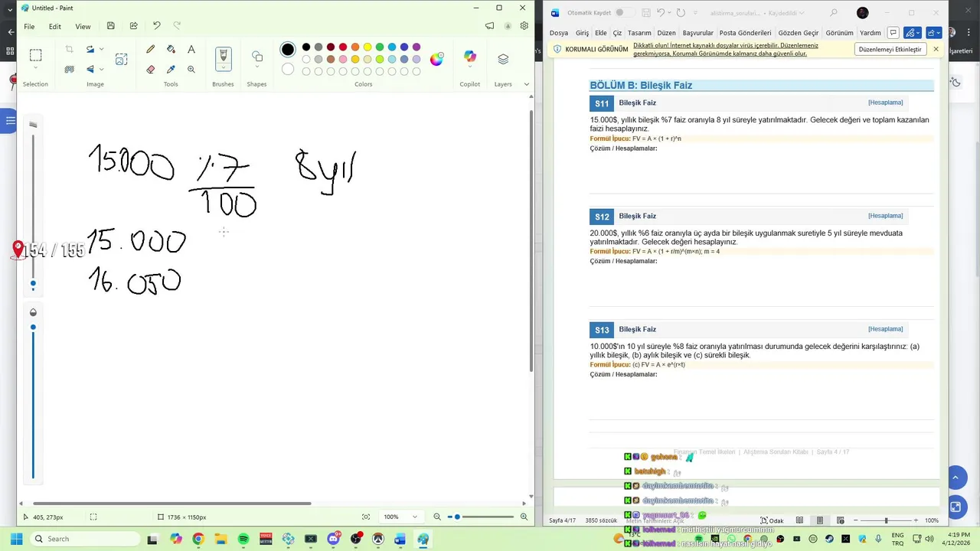Open Paint settings gear icon
The width and height of the screenshot is (980, 551).
(524, 26)
